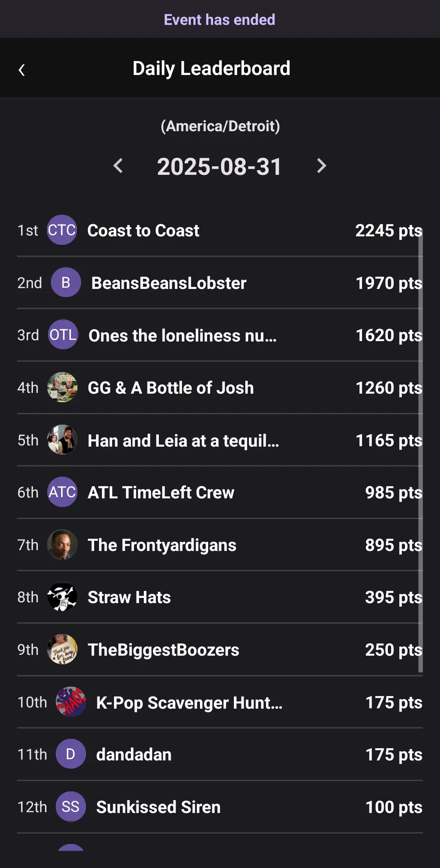
Task: Open GG & A Bottle of Josh photo avatar
Action: 62,388
